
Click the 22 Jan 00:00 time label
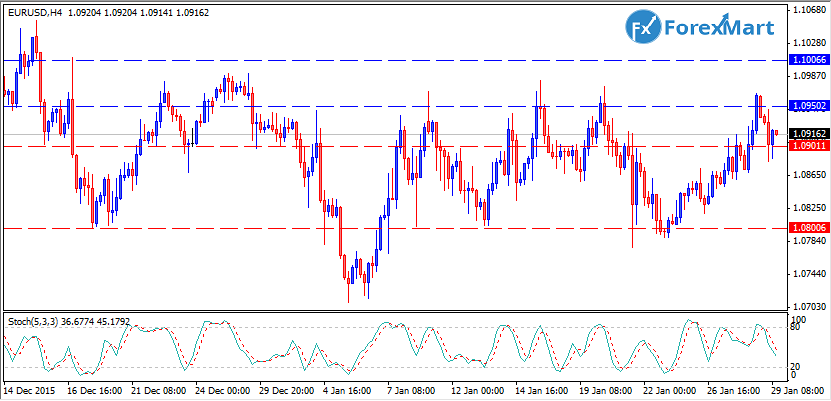click(x=669, y=391)
